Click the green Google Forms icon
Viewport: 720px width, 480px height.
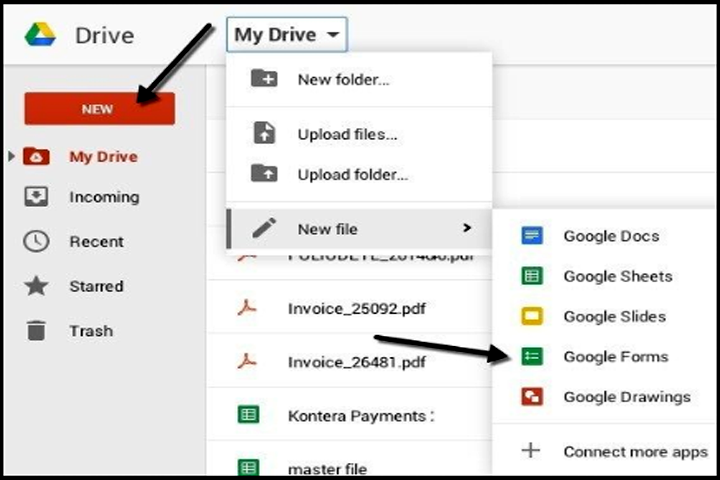(x=532, y=356)
